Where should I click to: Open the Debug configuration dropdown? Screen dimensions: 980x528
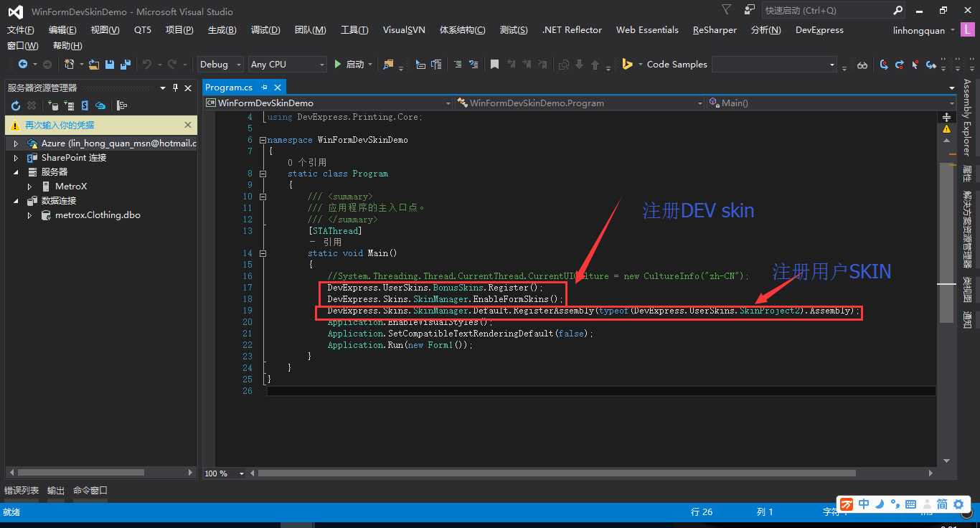pyautogui.click(x=220, y=65)
